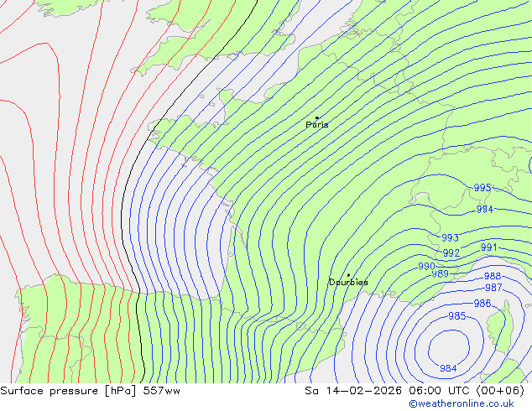532x411 pixels.
Task: Click the Paris city label
Action: point(317,125)
